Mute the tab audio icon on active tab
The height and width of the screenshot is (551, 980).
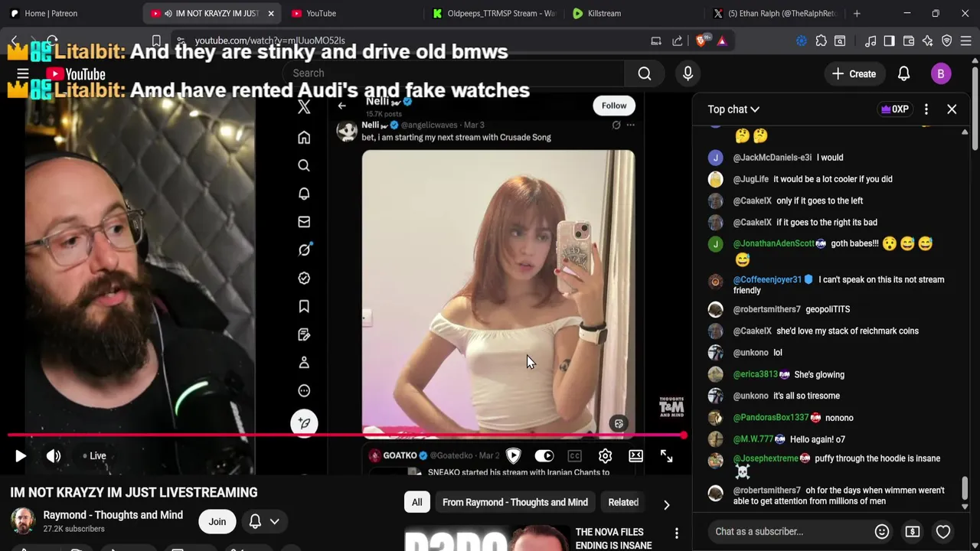pos(168,13)
